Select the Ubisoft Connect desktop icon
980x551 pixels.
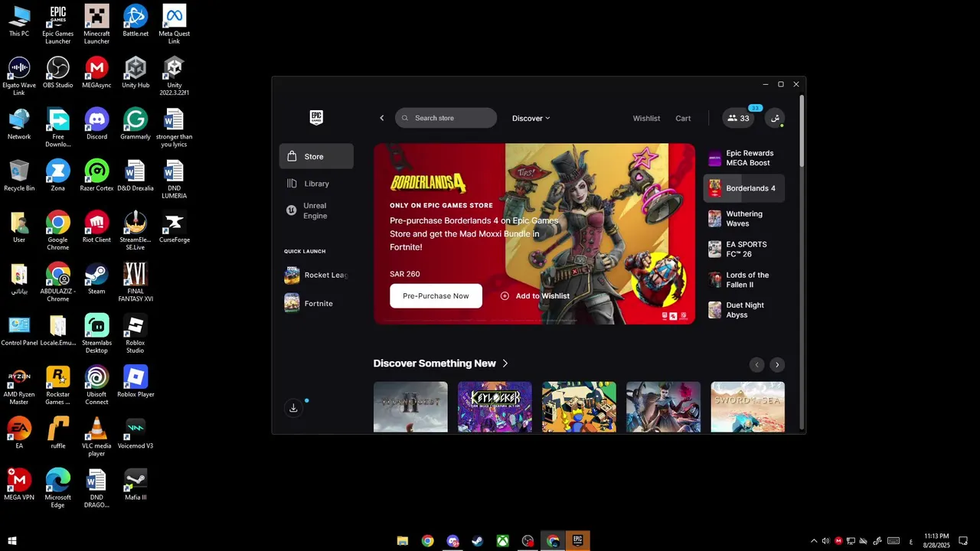pos(96,385)
